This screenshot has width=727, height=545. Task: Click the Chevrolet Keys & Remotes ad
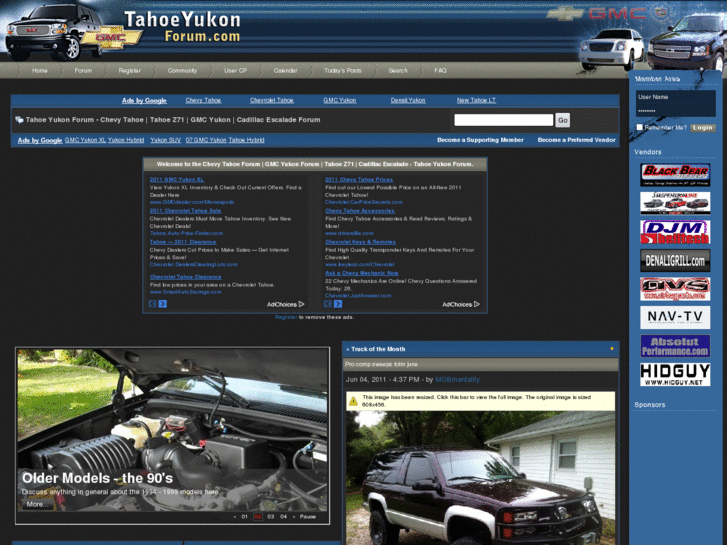click(360, 242)
